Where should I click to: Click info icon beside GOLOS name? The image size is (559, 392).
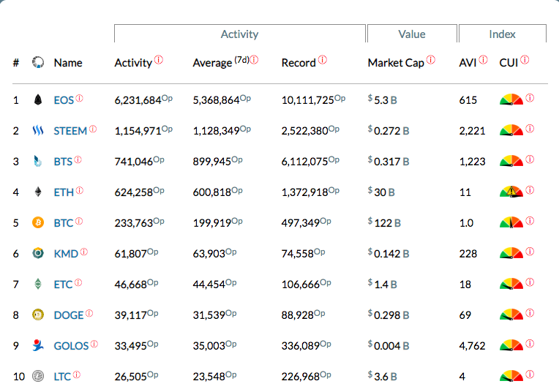click(94, 344)
